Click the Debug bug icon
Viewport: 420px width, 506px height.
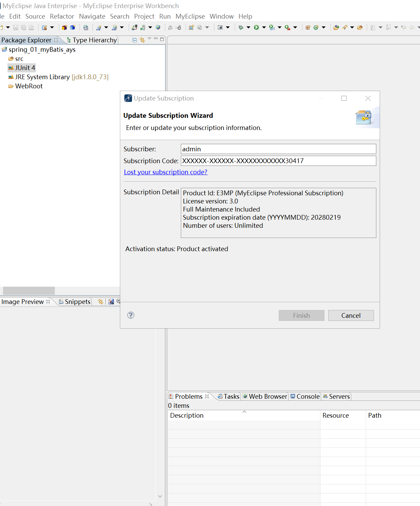241,27
